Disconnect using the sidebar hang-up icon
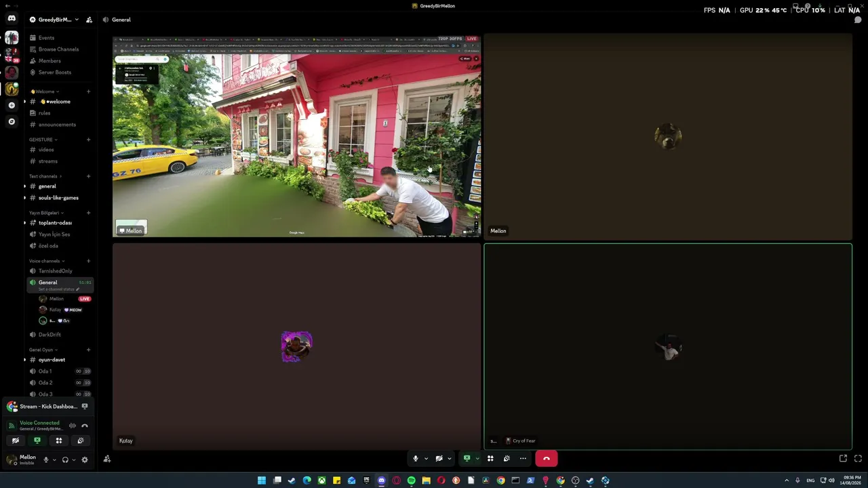This screenshot has height=488, width=868. pyautogui.click(x=85, y=426)
